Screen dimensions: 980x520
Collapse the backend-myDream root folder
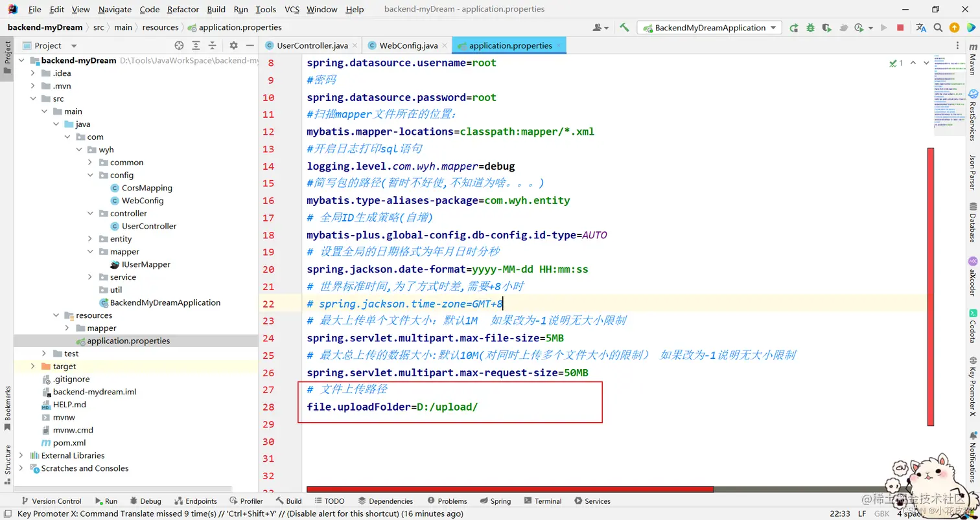21,60
